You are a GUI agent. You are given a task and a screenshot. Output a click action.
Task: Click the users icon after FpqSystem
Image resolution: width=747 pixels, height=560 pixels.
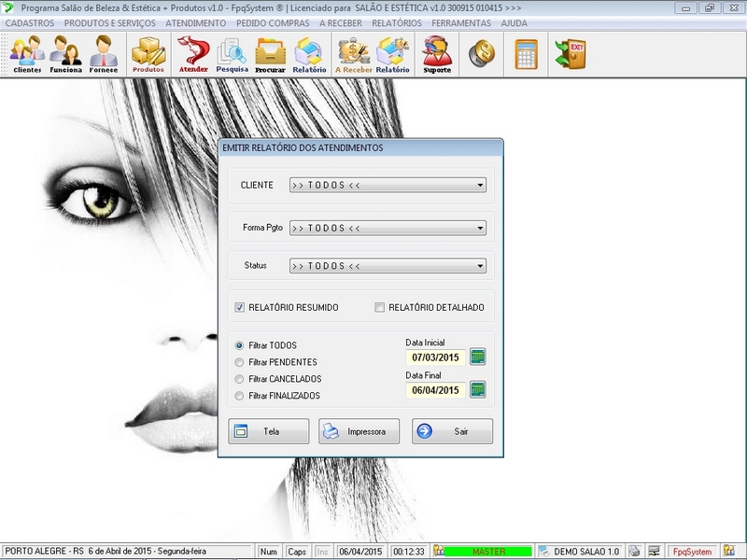[729, 551]
